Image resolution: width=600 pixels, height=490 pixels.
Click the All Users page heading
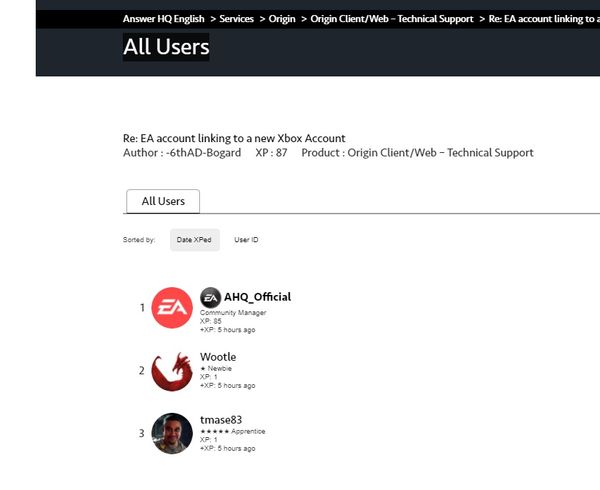166,47
